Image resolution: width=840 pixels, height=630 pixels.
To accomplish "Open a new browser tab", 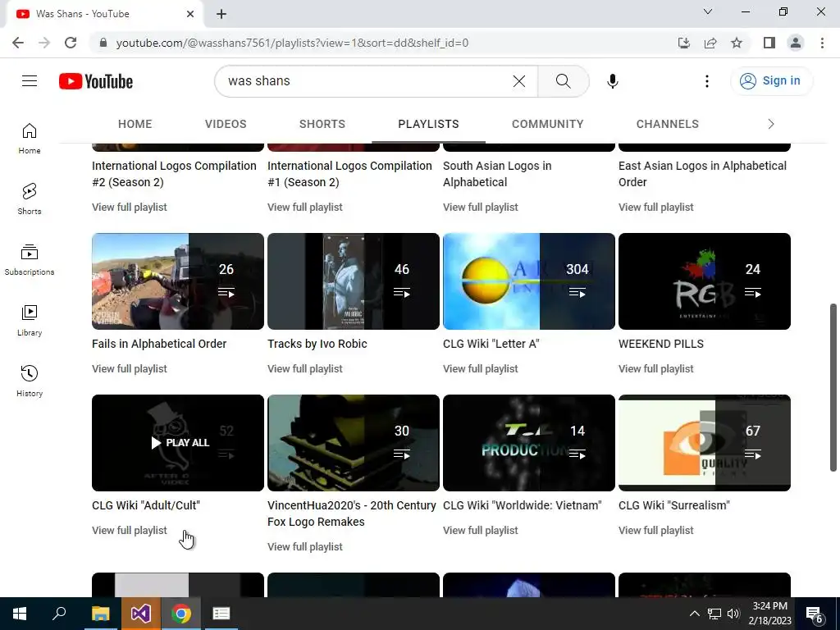I will click(x=221, y=14).
